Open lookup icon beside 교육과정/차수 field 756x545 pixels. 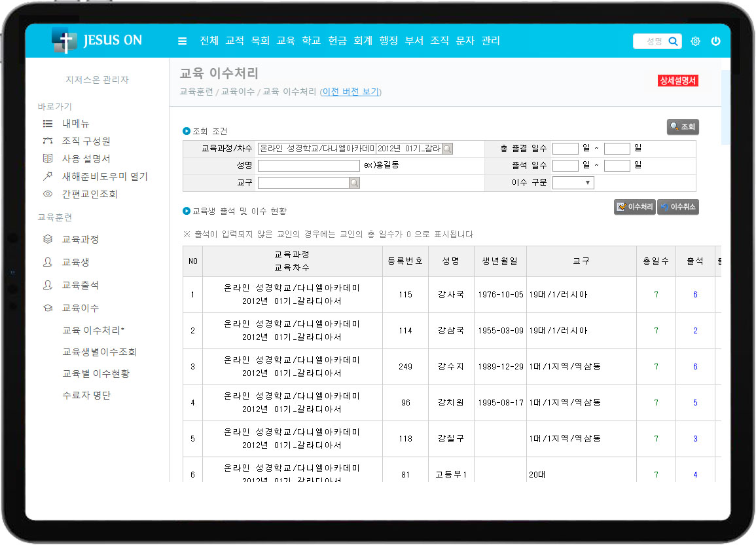coord(447,149)
